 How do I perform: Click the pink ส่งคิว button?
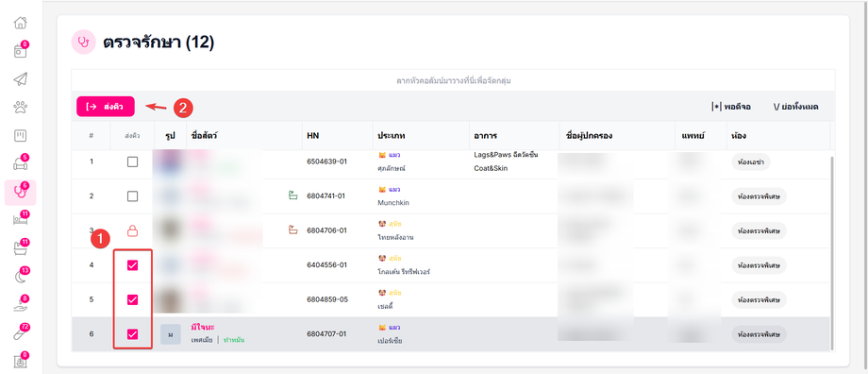[x=105, y=107]
